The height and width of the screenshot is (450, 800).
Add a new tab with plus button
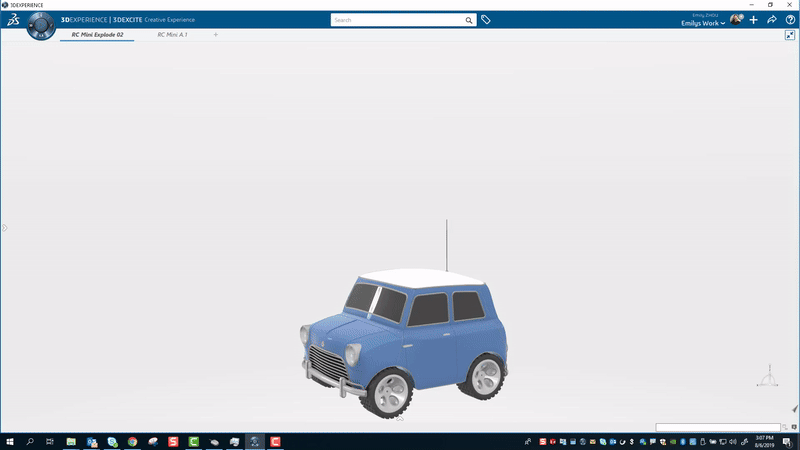point(215,35)
